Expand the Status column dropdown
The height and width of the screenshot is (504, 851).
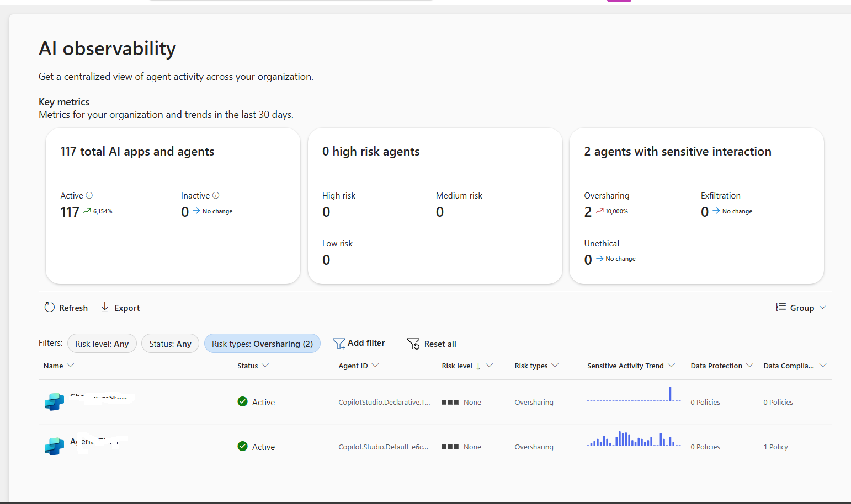click(265, 366)
